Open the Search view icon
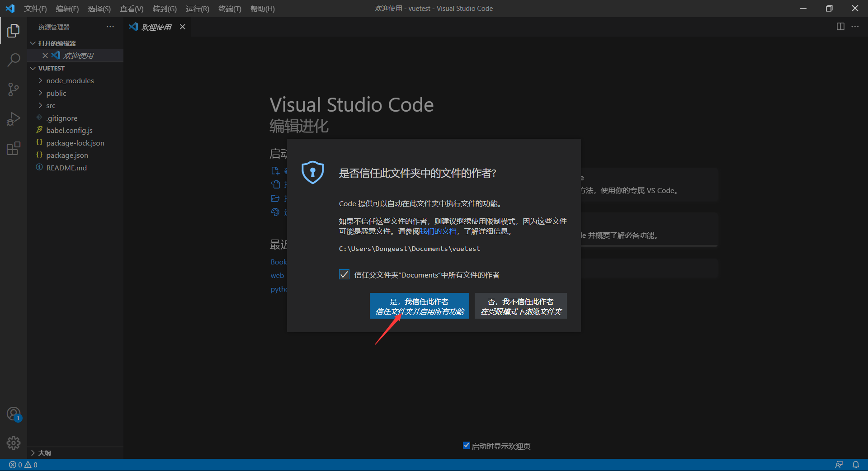 14,60
